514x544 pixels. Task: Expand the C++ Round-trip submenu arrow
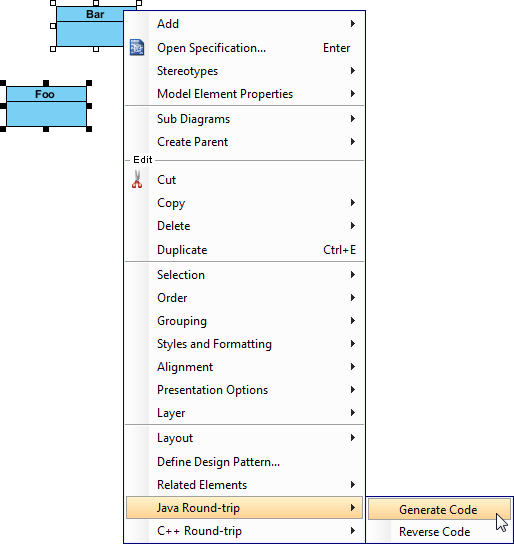point(353,531)
